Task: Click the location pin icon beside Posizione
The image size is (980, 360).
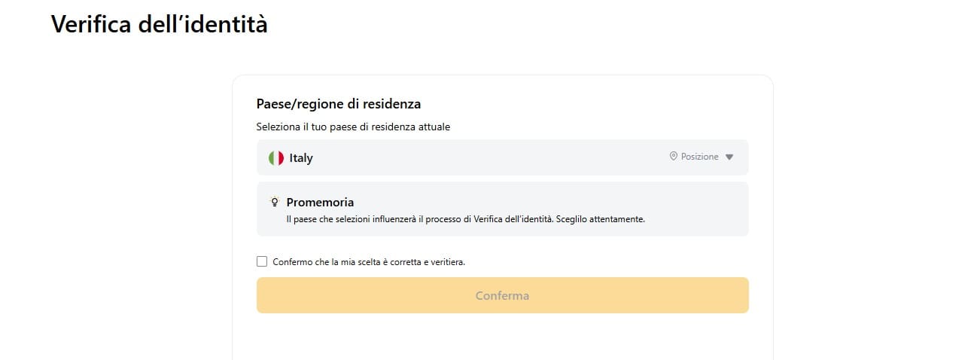Action: coord(674,157)
